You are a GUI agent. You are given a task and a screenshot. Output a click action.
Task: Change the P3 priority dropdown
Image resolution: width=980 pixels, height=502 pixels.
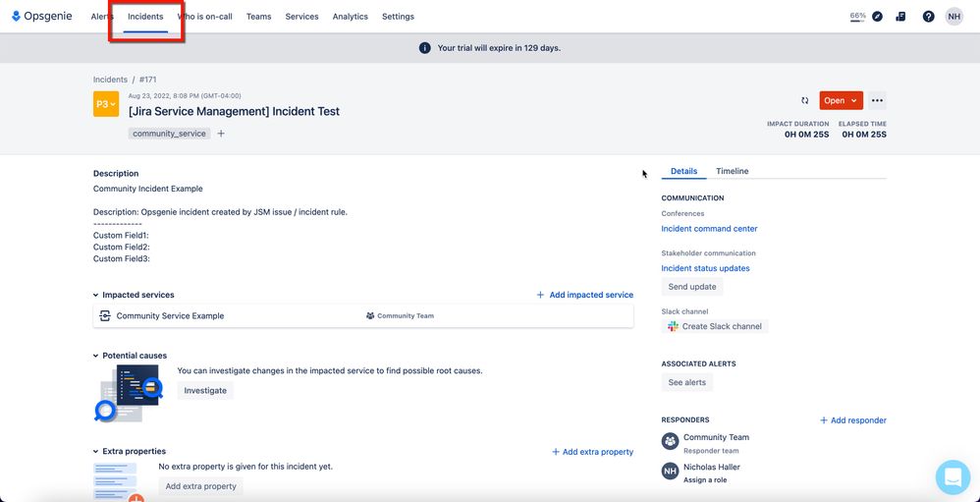106,104
